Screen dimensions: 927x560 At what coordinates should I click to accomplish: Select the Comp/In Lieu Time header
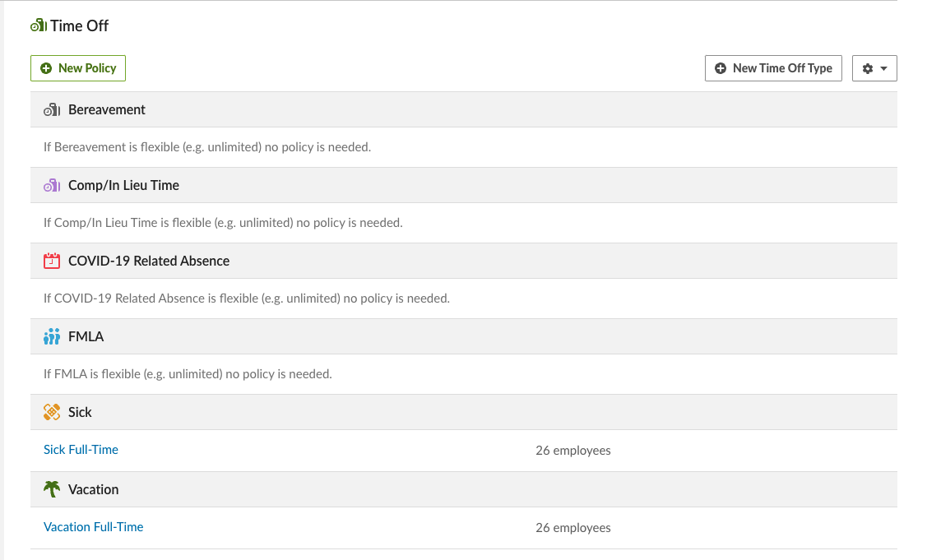tap(464, 185)
